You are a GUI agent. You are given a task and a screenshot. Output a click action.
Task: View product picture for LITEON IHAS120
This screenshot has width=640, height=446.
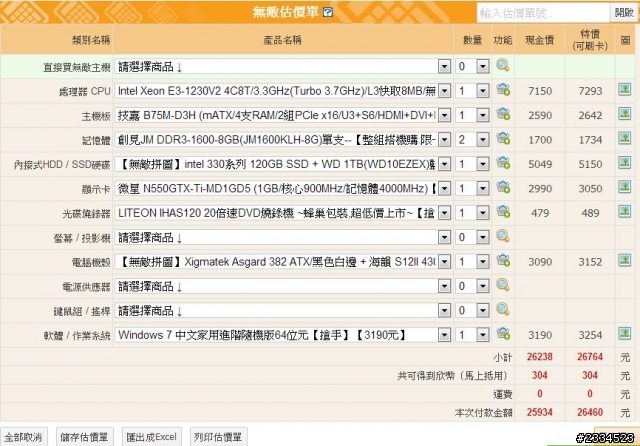pos(624,212)
